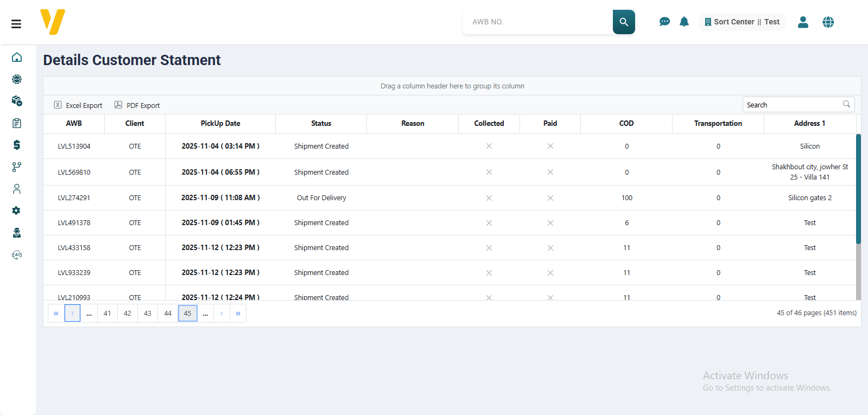The height and width of the screenshot is (415, 868).
Task: Click the notifications bell icon
Action: (x=684, y=22)
